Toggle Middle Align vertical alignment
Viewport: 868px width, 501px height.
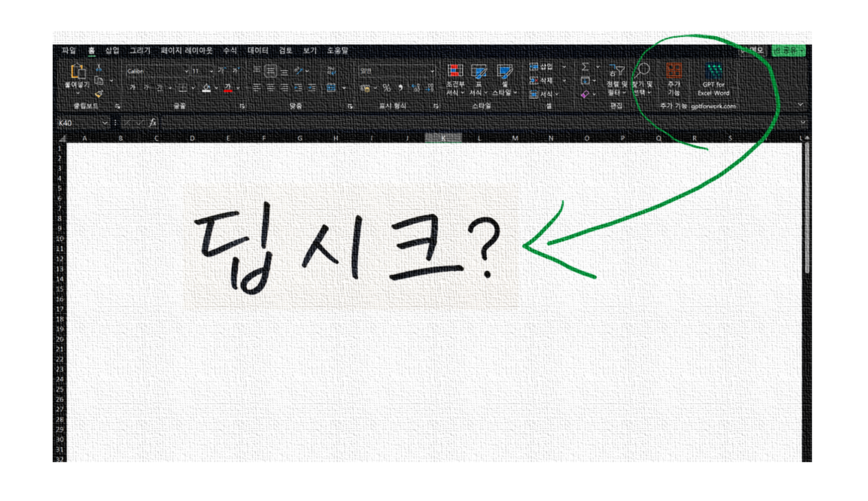click(x=271, y=71)
